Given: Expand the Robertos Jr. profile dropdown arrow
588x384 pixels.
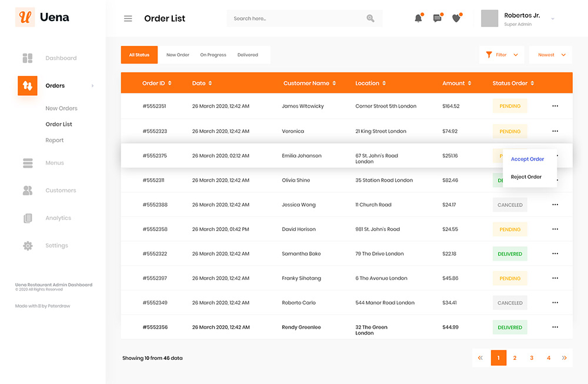Looking at the screenshot, I should [x=552, y=19].
